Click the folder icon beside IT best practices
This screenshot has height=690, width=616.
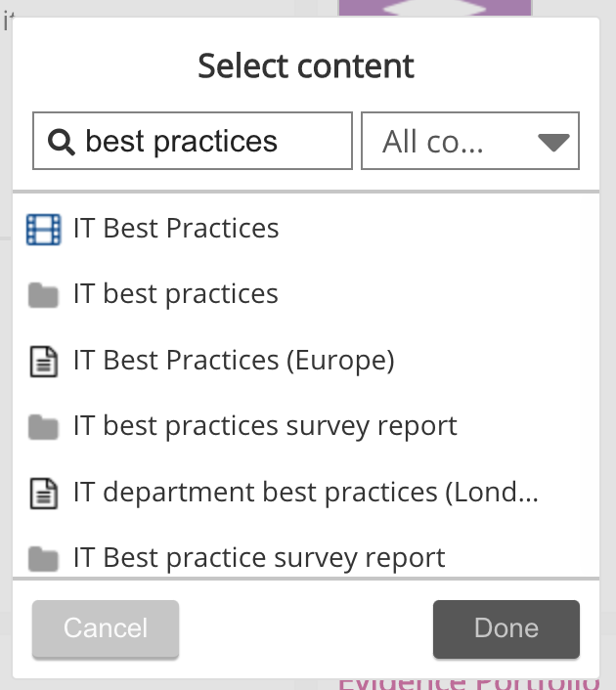pyautogui.click(x=43, y=295)
